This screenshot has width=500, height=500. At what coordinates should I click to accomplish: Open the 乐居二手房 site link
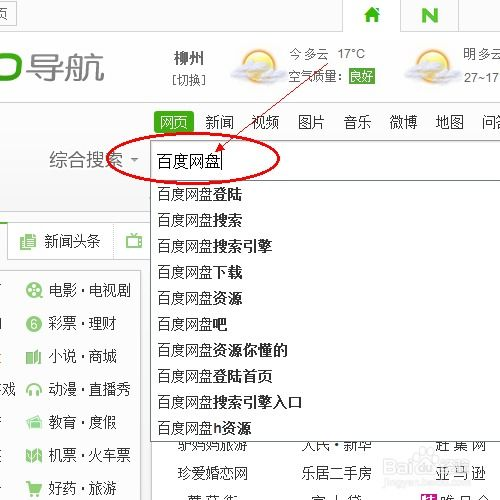point(337,473)
